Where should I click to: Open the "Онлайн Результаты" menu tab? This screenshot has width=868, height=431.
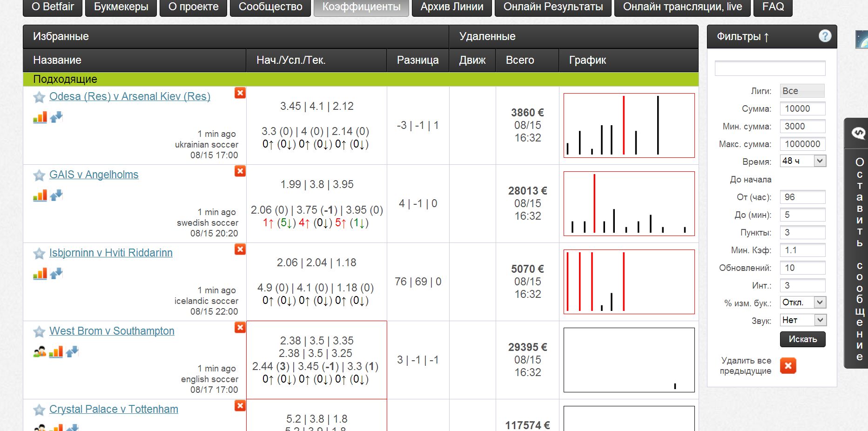click(553, 7)
